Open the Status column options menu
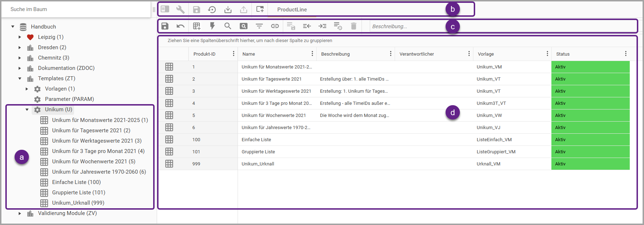This screenshot has height=225, width=644. 625,54
